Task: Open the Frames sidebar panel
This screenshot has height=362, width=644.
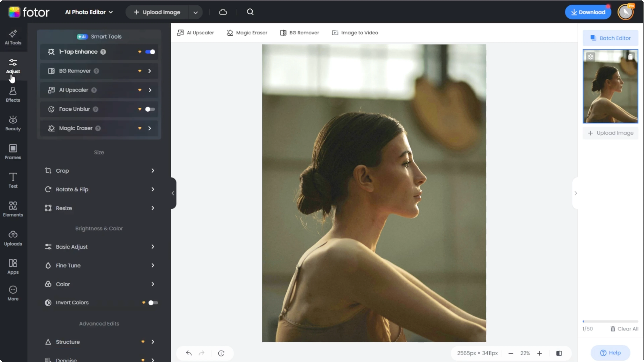Action: [13, 152]
